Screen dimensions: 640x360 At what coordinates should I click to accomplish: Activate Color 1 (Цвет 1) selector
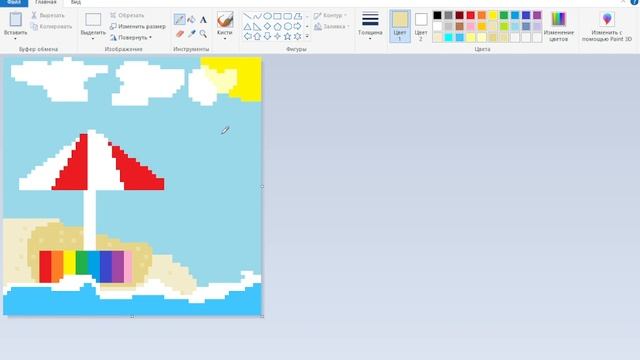(x=400, y=26)
